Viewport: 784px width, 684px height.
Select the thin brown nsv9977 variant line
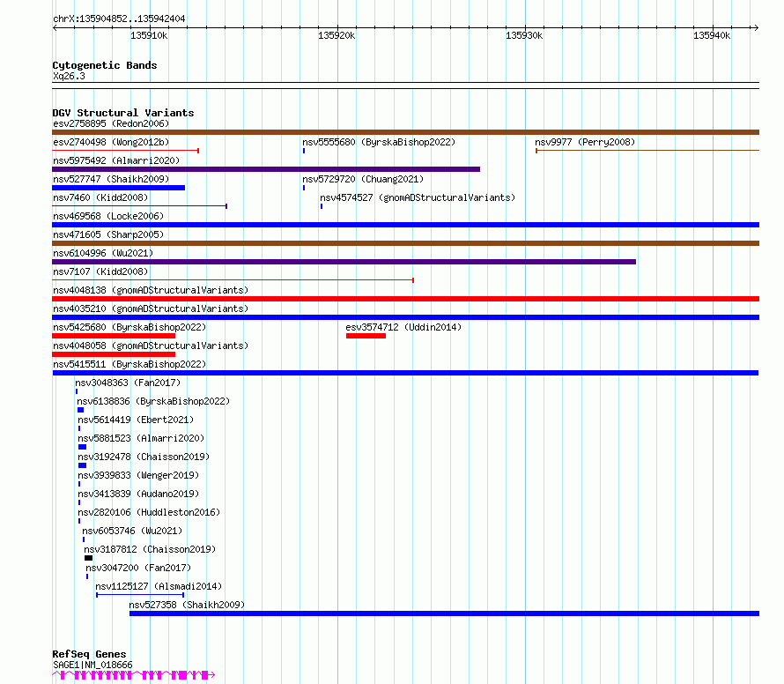[647, 151]
